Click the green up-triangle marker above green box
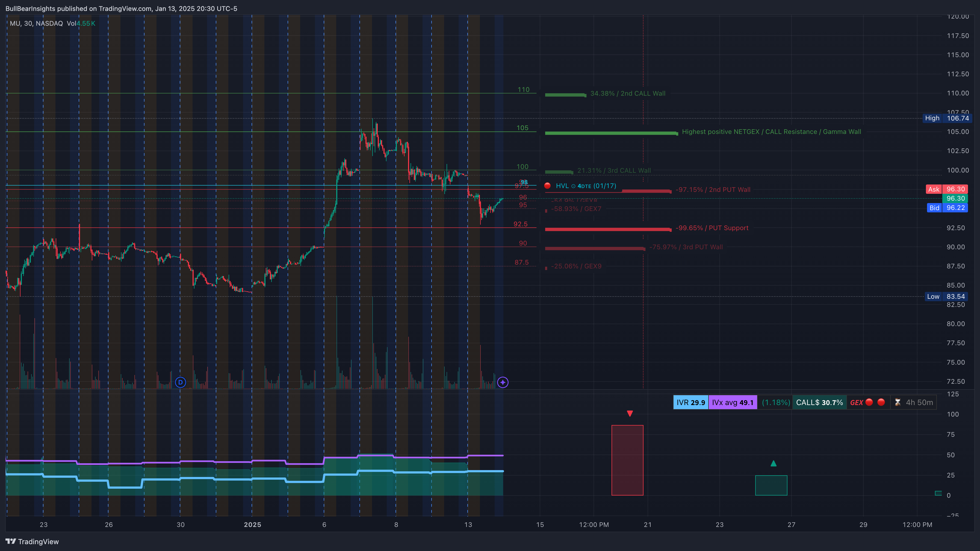 [773, 464]
